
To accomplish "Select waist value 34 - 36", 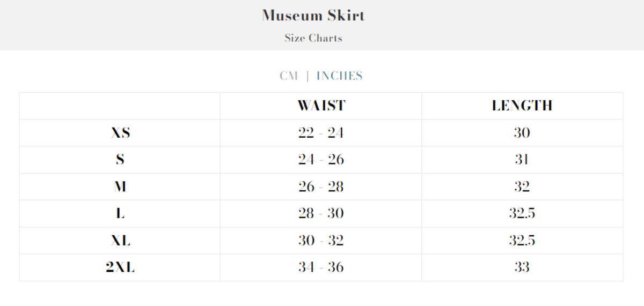I will pyautogui.click(x=321, y=267).
